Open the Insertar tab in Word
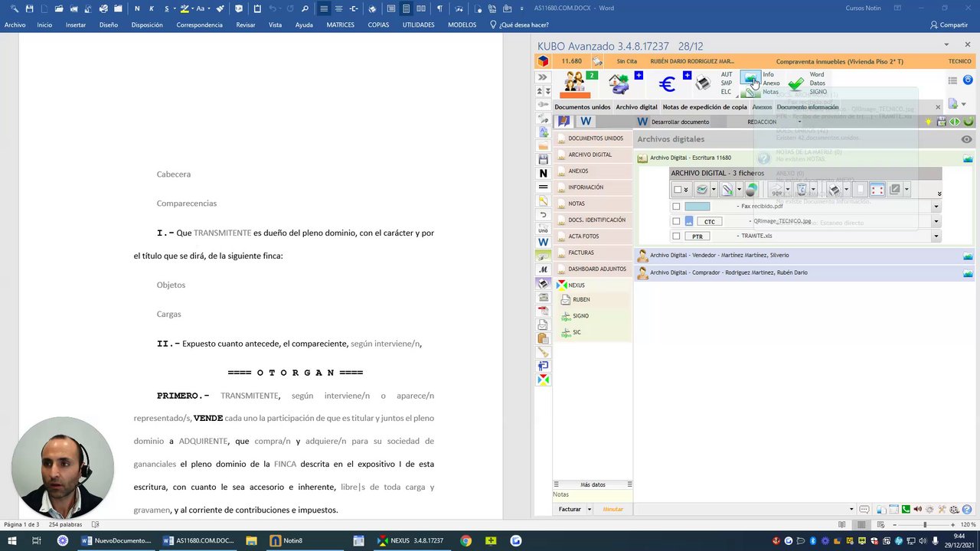 76,24
